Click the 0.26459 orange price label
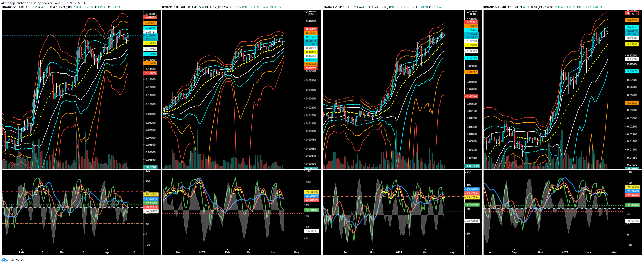The height and width of the screenshot is (264, 644). (632, 20)
